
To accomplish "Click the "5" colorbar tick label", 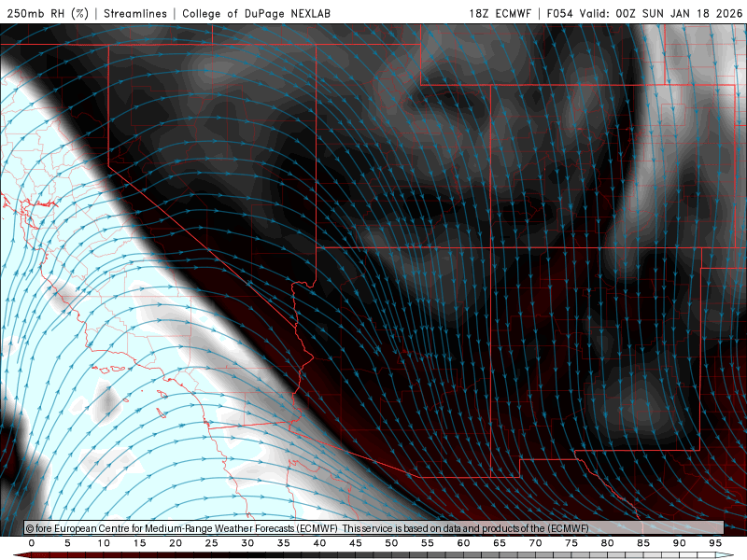I will (x=67, y=543).
